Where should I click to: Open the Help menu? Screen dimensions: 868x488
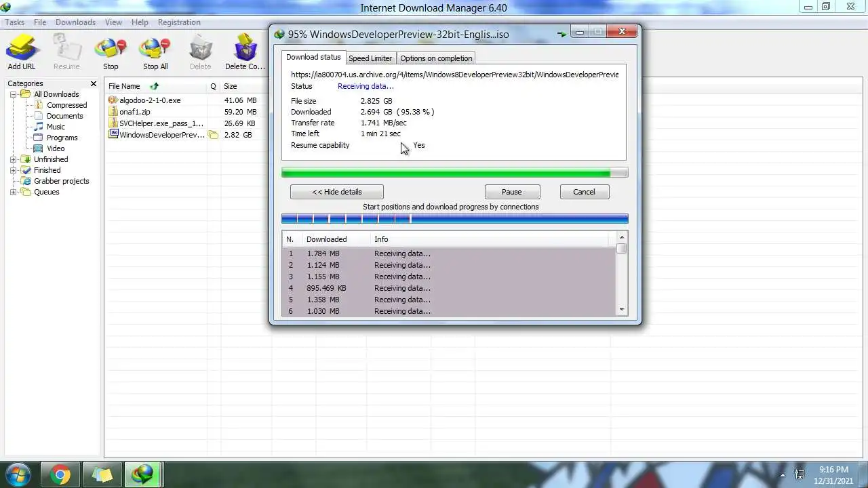tap(140, 22)
